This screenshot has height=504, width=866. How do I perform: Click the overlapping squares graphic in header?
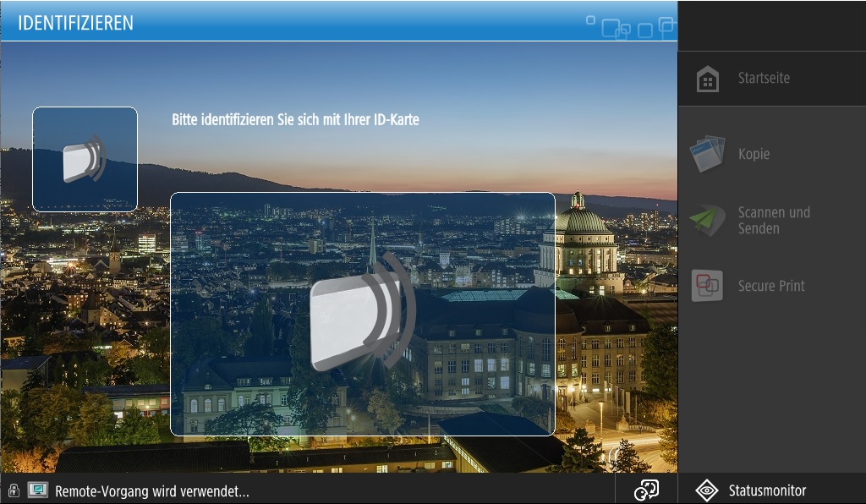633,27
